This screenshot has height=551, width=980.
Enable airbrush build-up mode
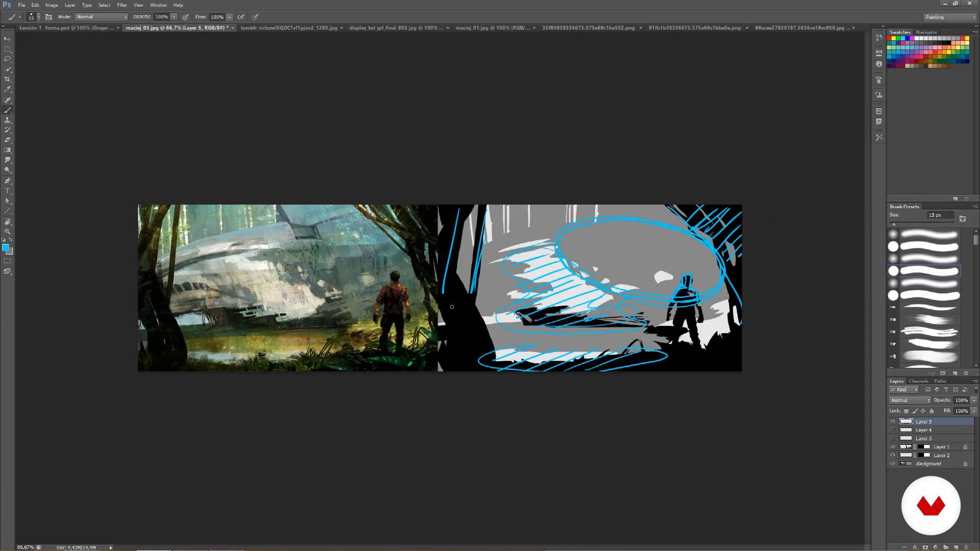coord(241,17)
